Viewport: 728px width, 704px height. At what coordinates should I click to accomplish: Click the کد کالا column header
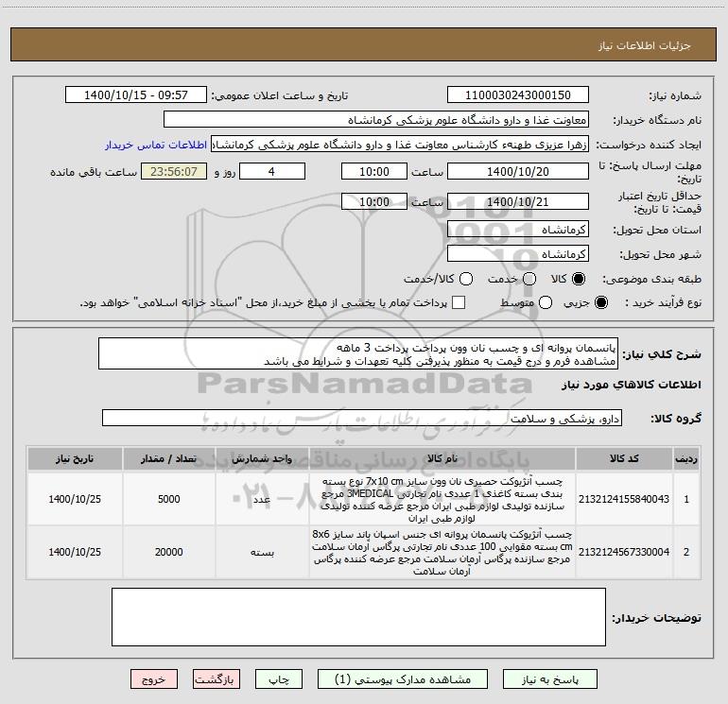(x=624, y=458)
